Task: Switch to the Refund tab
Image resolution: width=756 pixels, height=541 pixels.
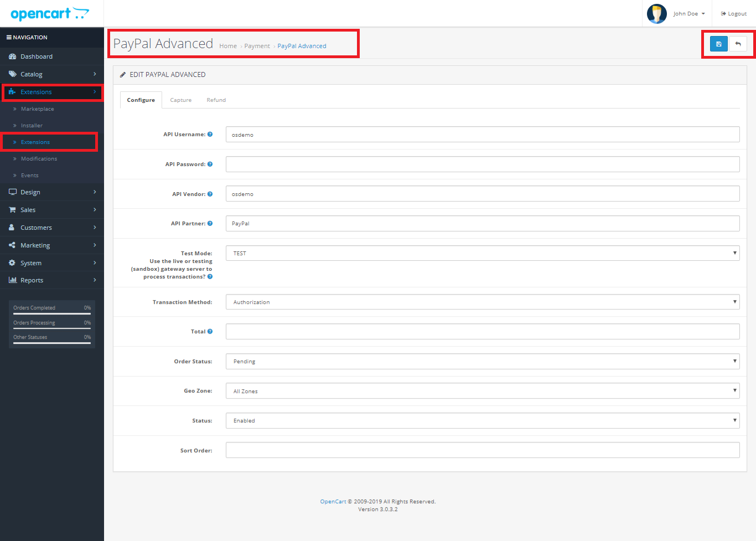Action: click(x=216, y=100)
